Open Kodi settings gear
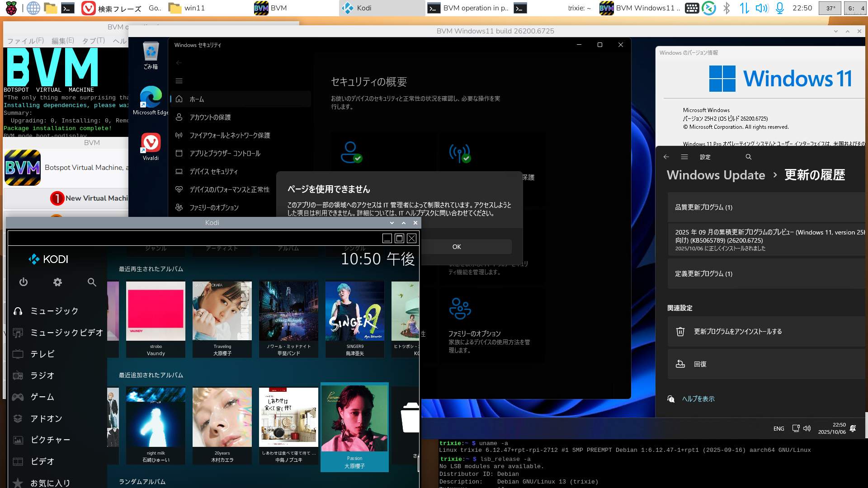 [x=57, y=282]
